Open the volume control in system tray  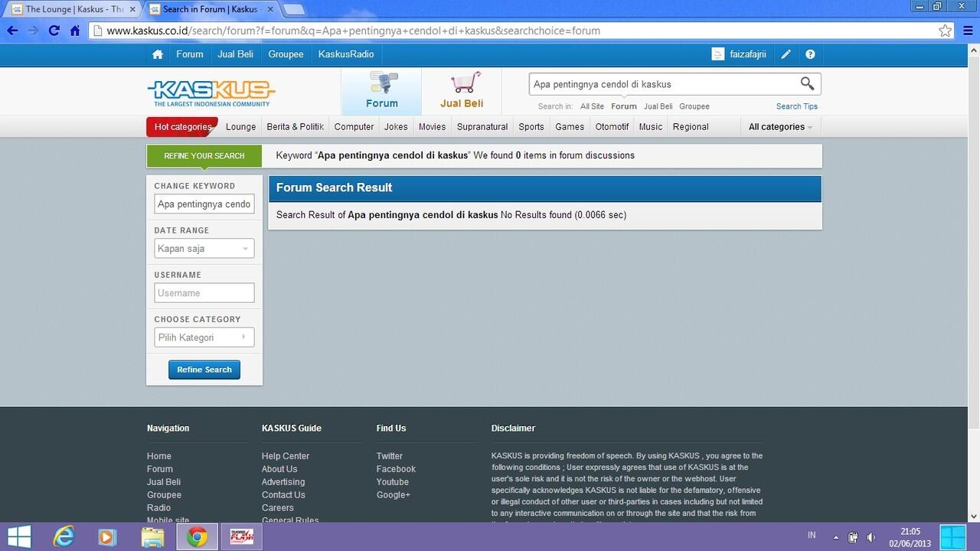(x=871, y=536)
